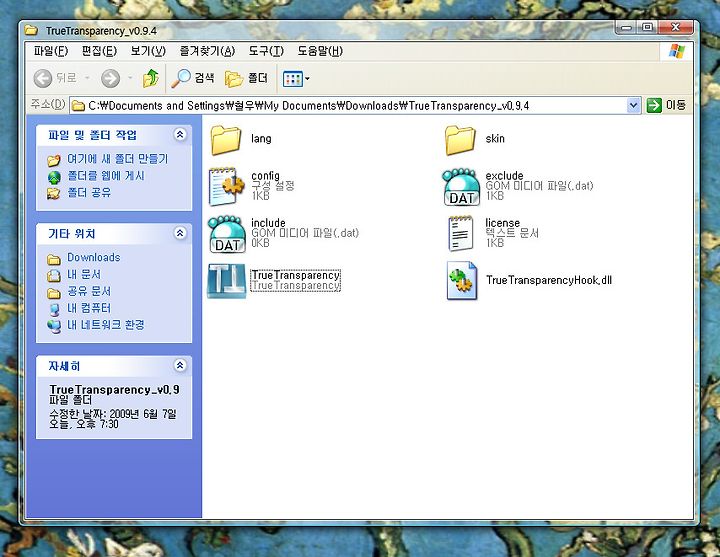720x557 pixels.
Task: Click the Downloads folder icon in sidebar
Action: click(x=54, y=259)
